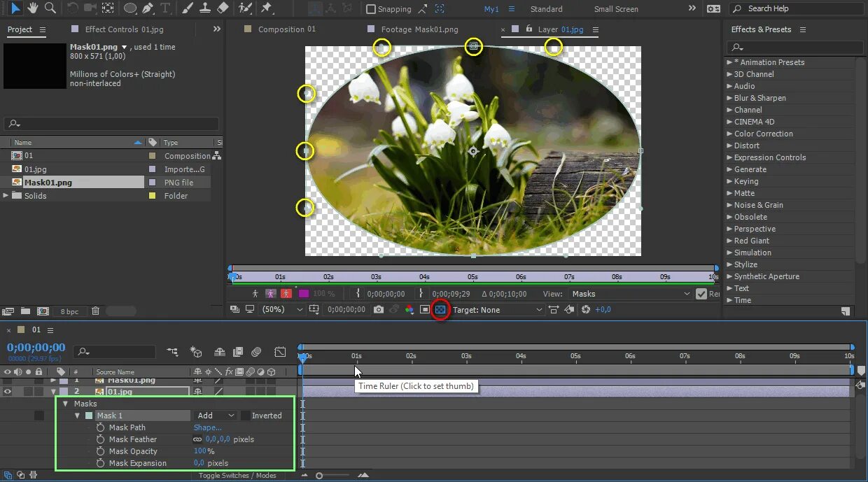868x482 pixels.
Task: Click the Shape... link for Mask Path
Action: click(x=207, y=427)
